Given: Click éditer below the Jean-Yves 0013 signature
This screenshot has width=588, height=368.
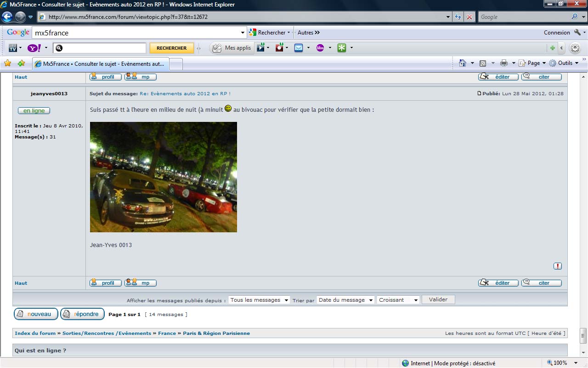Looking at the screenshot, I should (x=498, y=283).
